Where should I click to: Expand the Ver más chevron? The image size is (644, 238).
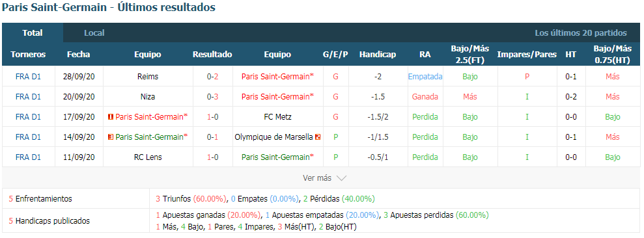coord(341,178)
